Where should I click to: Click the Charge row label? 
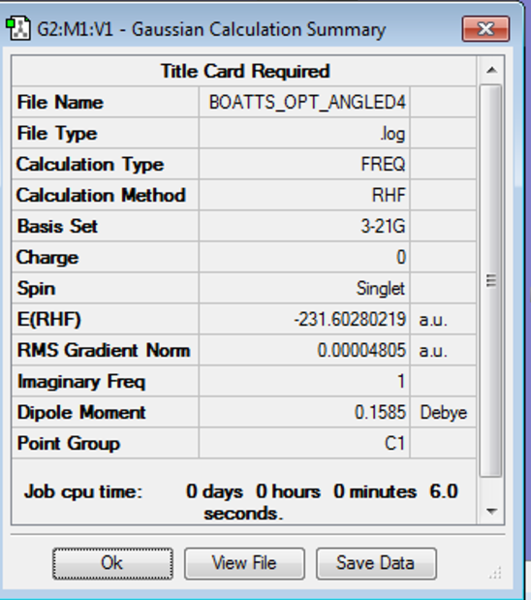pos(48,258)
